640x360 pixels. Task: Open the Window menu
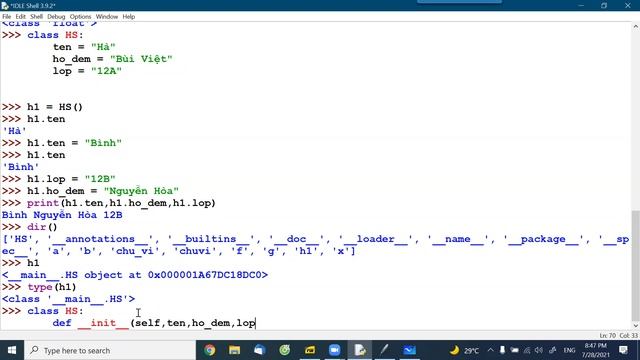107,17
